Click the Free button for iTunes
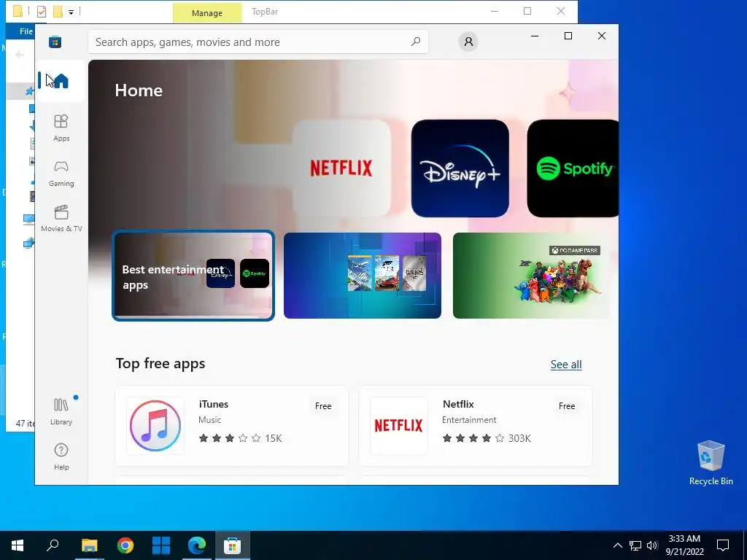The image size is (747, 560). [x=323, y=406]
